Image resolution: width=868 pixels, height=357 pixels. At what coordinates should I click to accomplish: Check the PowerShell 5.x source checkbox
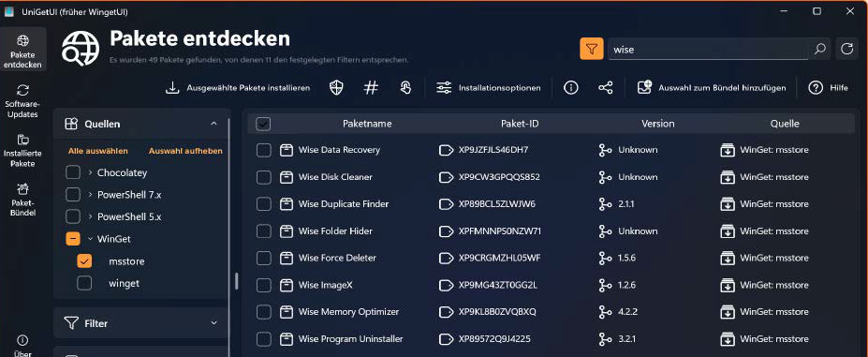point(73,216)
